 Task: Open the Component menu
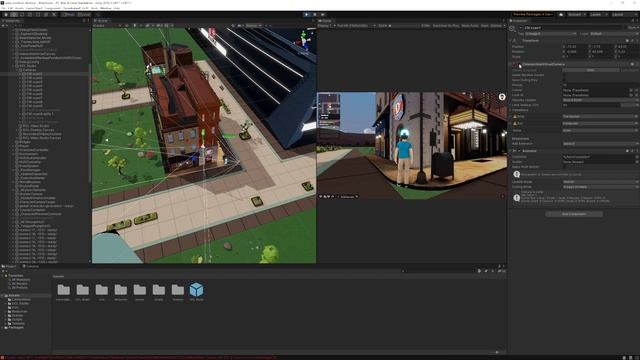(x=52, y=8)
